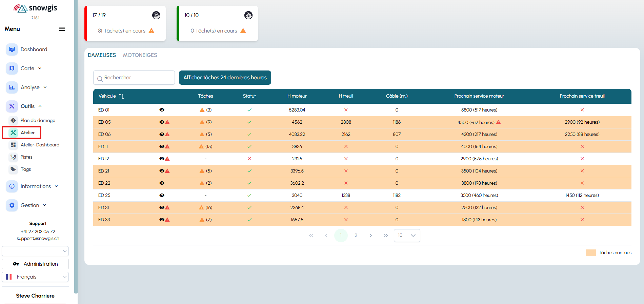644x304 pixels.
Task: Click the eye icon for ED 01
Action: click(x=162, y=110)
